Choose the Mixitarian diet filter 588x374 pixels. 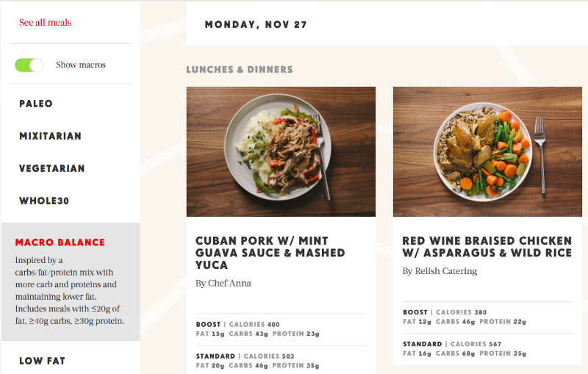(50, 136)
